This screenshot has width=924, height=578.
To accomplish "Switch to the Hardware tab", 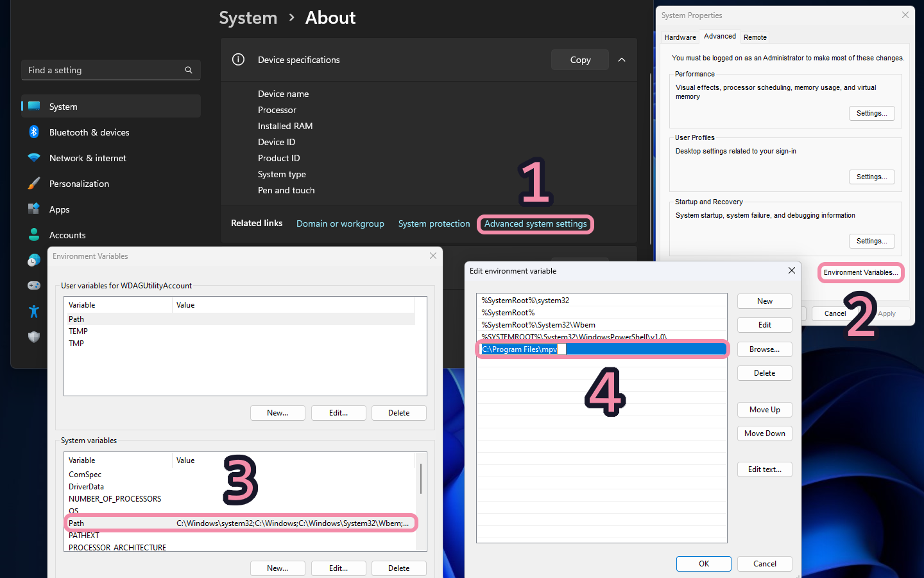I will [x=680, y=37].
